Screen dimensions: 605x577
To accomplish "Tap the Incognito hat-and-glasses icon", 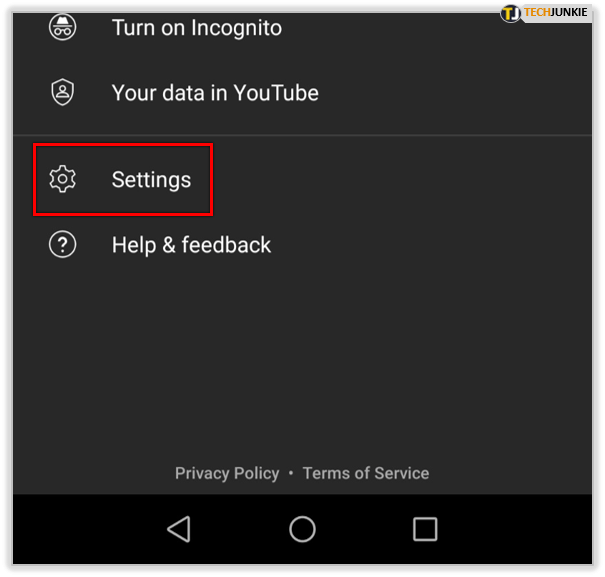I will [63, 27].
